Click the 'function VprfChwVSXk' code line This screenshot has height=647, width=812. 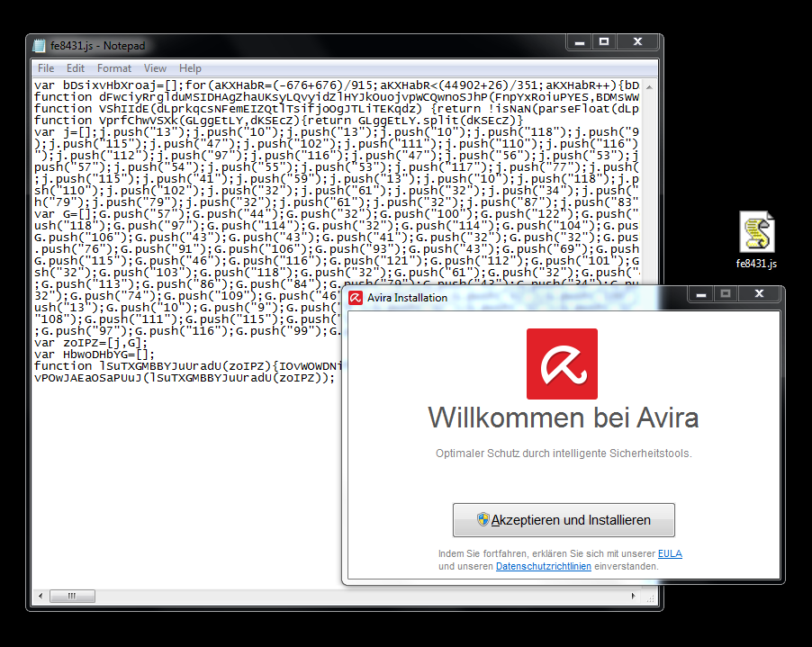click(278, 120)
